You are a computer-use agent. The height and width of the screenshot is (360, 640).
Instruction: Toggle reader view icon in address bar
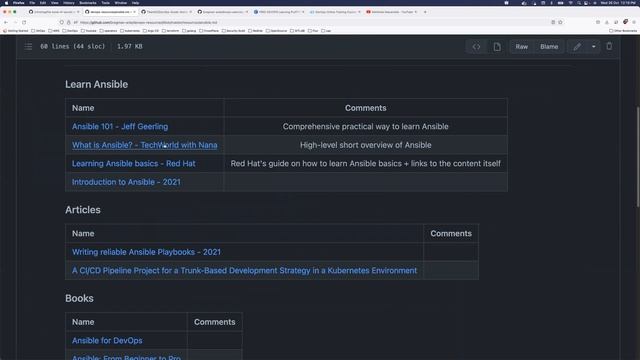(553, 22)
